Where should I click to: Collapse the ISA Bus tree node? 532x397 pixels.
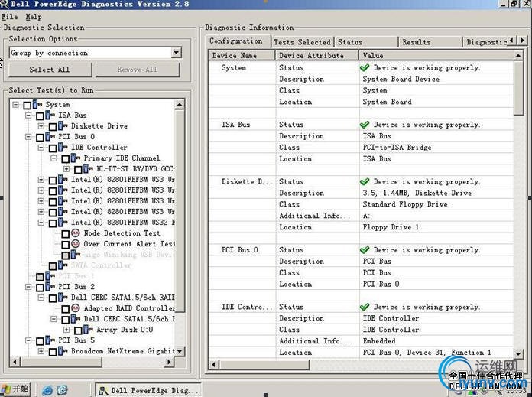tap(28, 116)
